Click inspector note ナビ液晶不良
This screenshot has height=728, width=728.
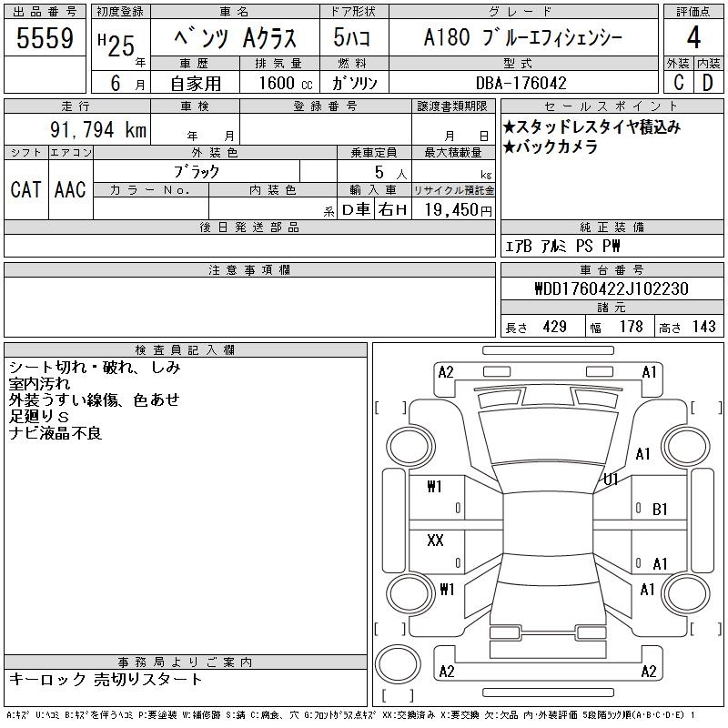[56, 433]
